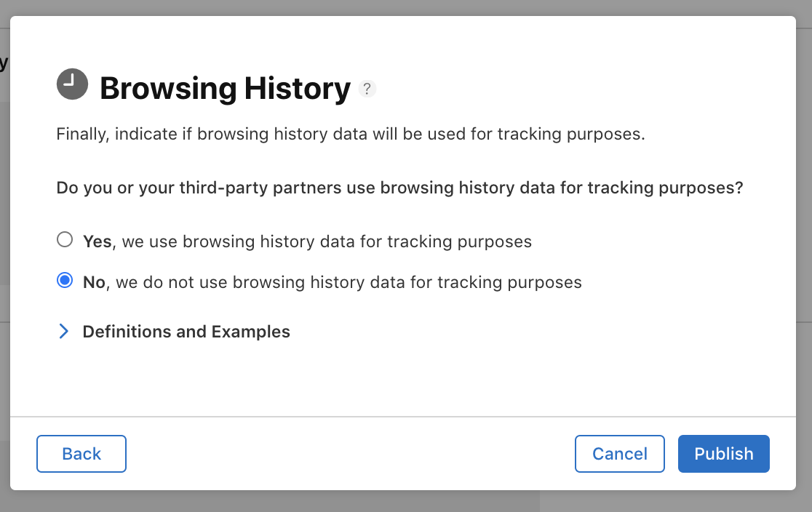Click the clock icon beside Browsing History
This screenshot has height=512, width=812.
coord(72,84)
